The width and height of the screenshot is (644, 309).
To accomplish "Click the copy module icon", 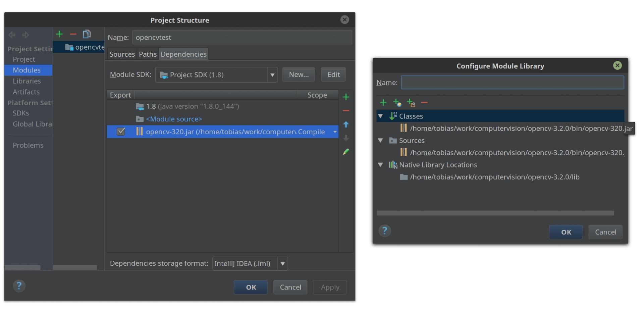I will click(x=87, y=34).
